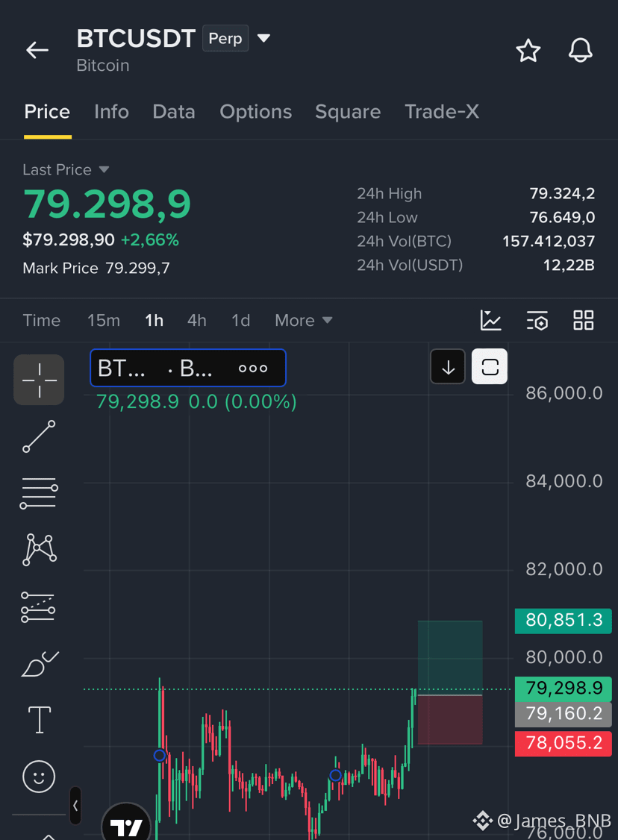
Task: Select the 15m interval
Action: point(104,320)
